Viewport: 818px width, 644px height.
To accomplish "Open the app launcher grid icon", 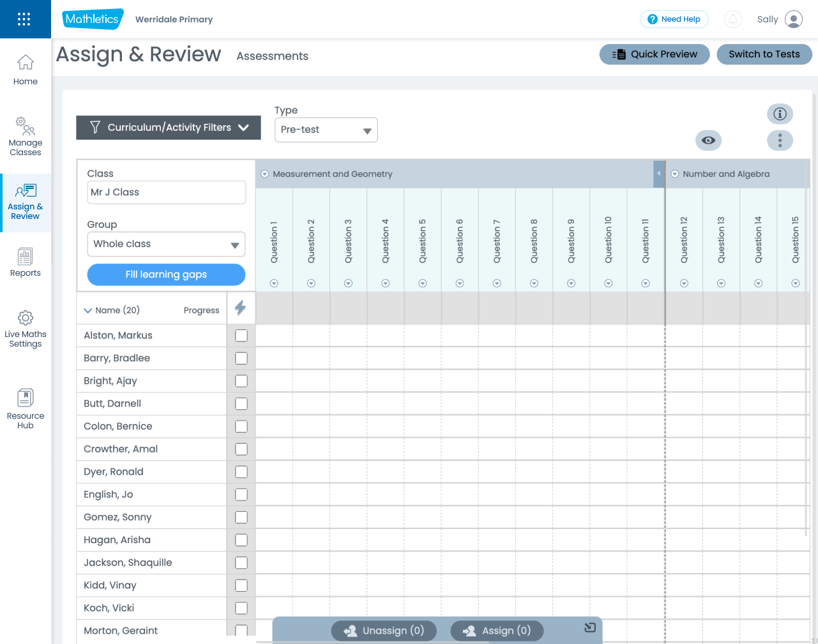I will click(x=24, y=19).
